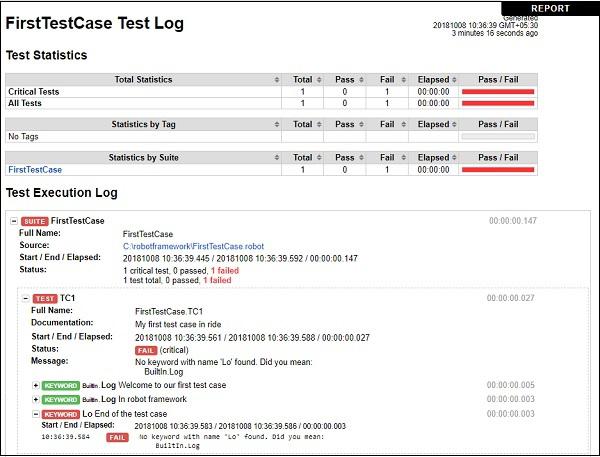Expand the Log In robot framework keyword

coord(36,399)
